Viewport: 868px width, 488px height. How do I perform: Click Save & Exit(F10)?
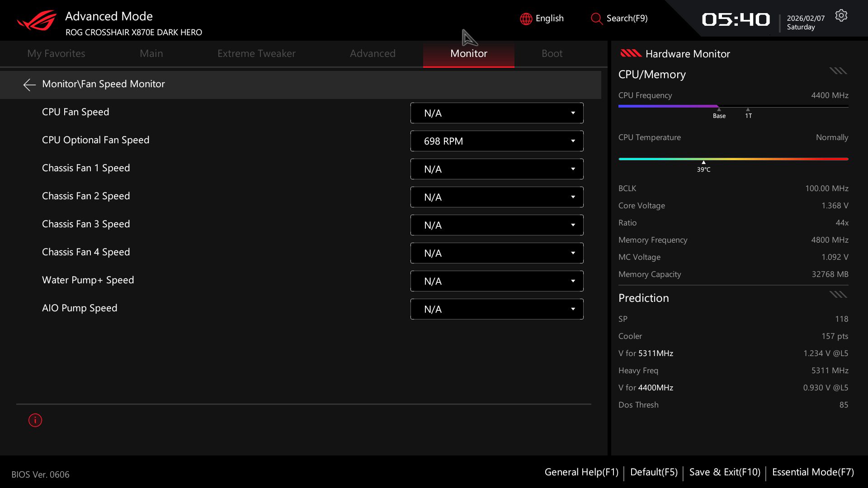(x=725, y=472)
